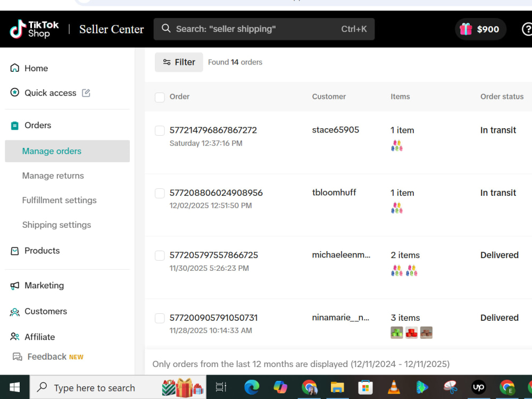The width and height of the screenshot is (532, 399).
Task: Open Snipping Tool from taskbar
Action: pyautogui.click(x=450, y=387)
